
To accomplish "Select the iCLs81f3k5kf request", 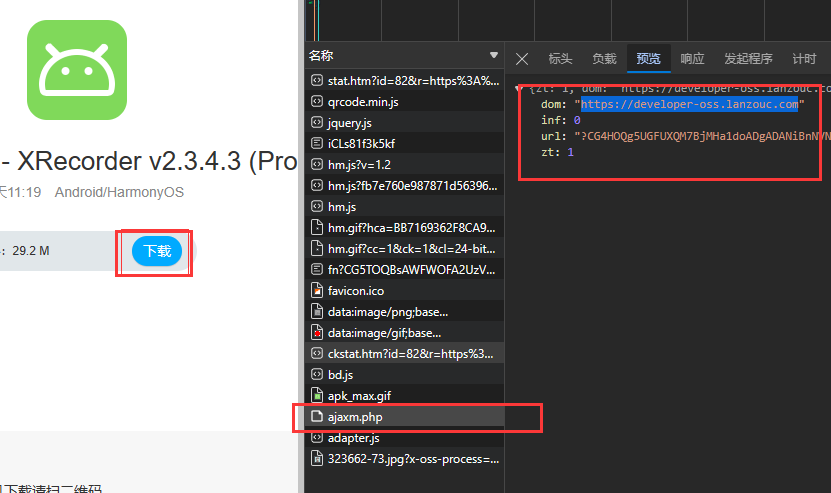I will (405, 144).
